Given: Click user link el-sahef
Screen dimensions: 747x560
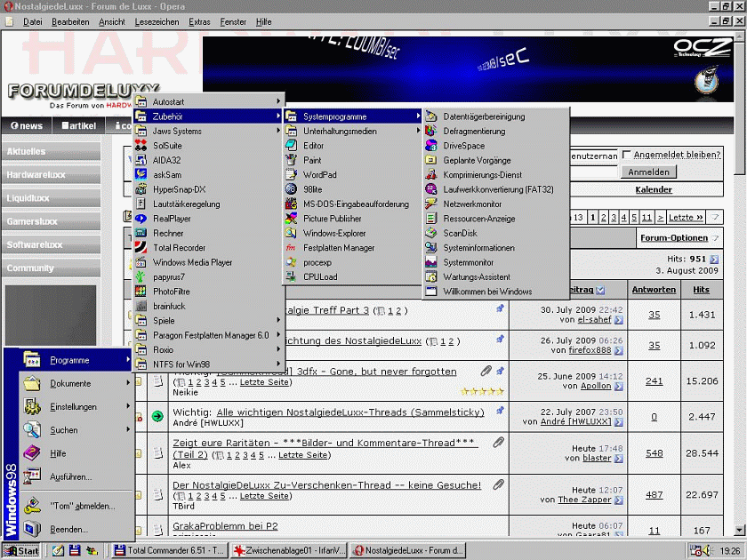Looking at the screenshot, I should pyautogui.click(x=594, y=319).
